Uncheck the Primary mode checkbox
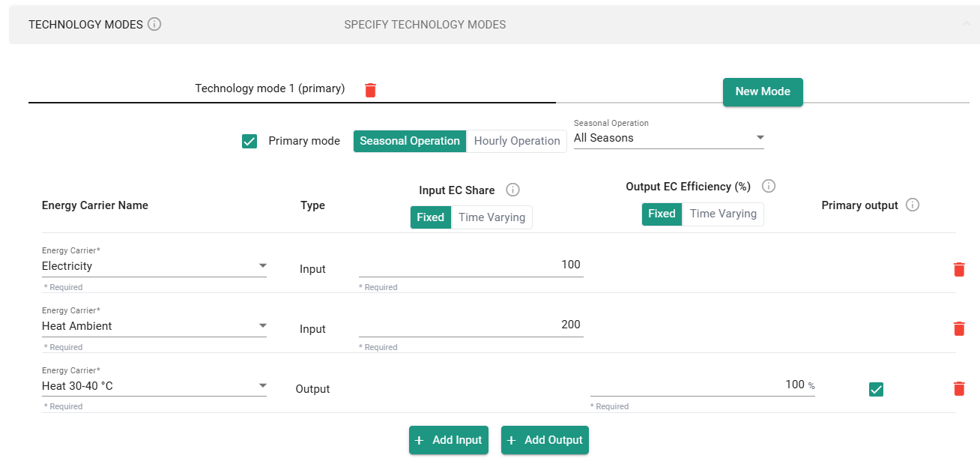The height and width of the screenshot is (467, 980). (x=249, y=141)
